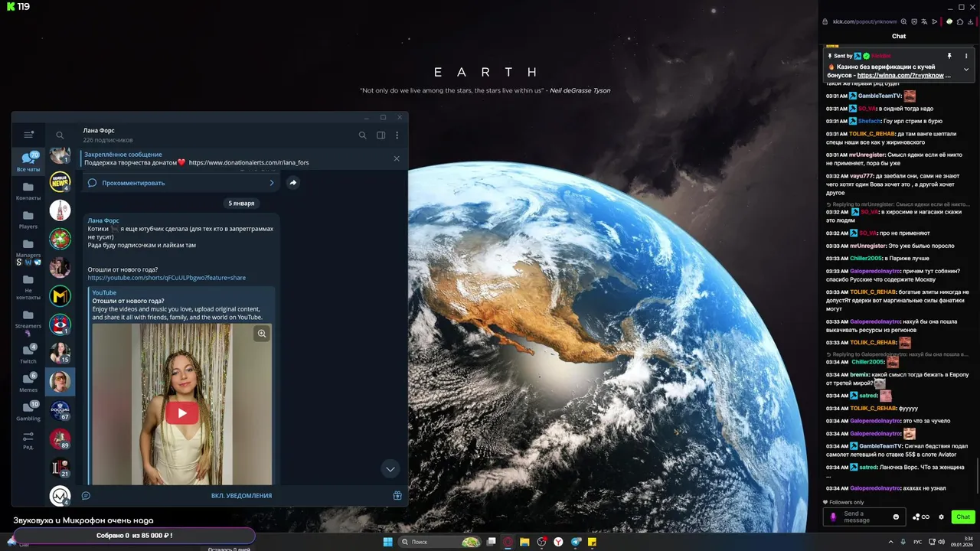Show hidden tray icons chevron
This screenshot has width=980, height=551.
pos(890,542)
